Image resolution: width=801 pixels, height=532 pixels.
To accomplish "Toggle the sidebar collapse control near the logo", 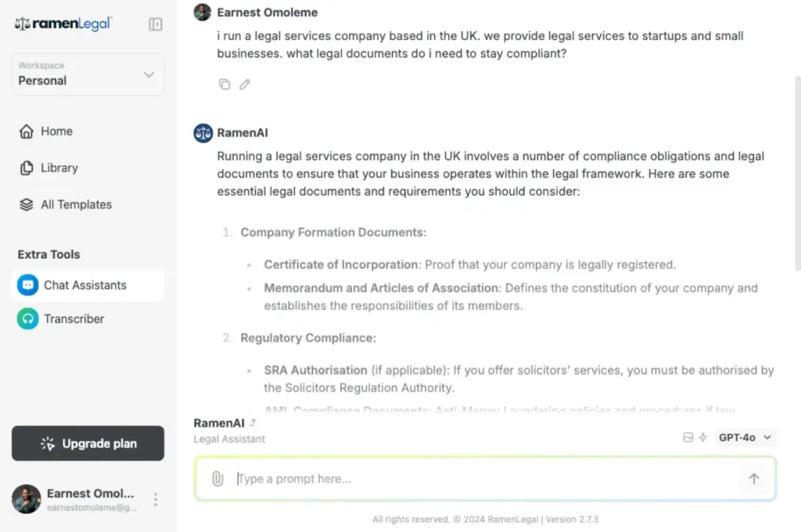I will coord(155,24).
